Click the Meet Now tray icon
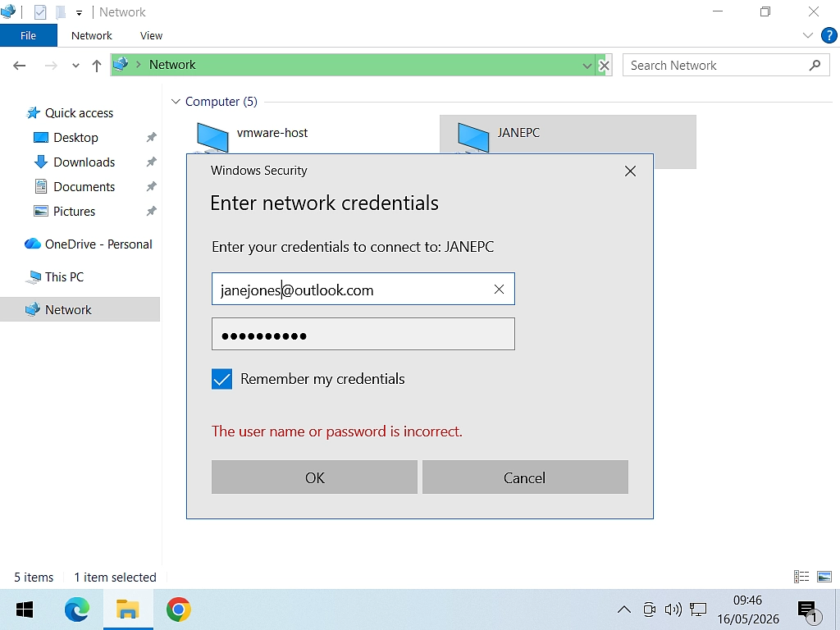840x630 pixels. [650, 609]
